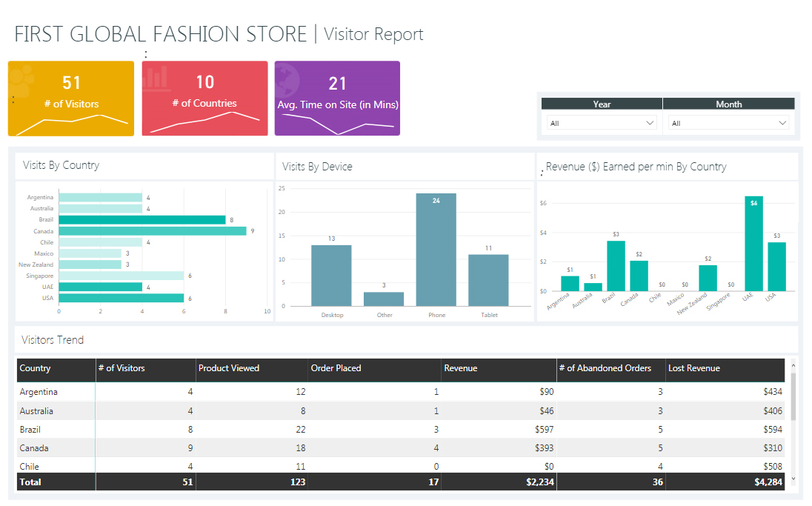Select Canada bar in Revenue per min chart
The width and height of the screenshot is (812, 506).
(639, 276)
